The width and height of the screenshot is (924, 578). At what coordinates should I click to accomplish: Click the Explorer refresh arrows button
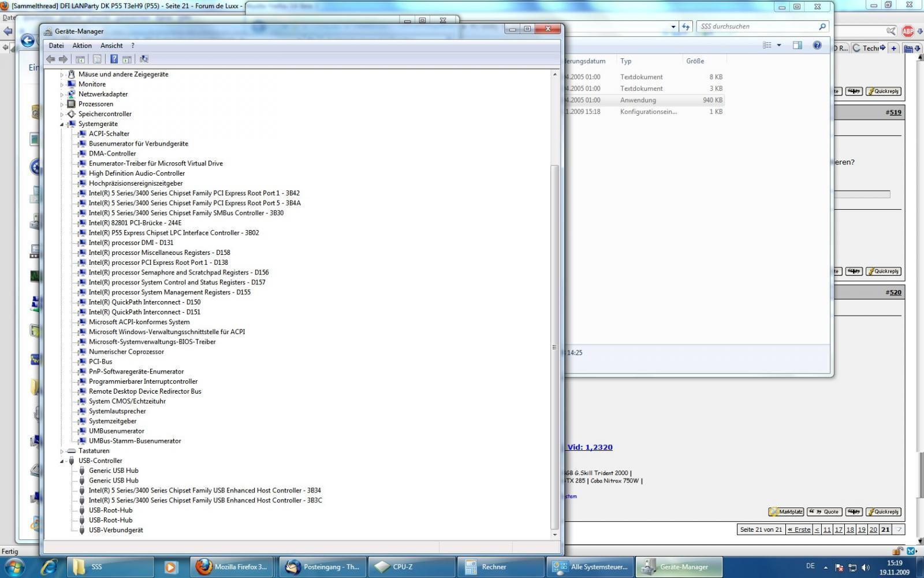(685, 27)
